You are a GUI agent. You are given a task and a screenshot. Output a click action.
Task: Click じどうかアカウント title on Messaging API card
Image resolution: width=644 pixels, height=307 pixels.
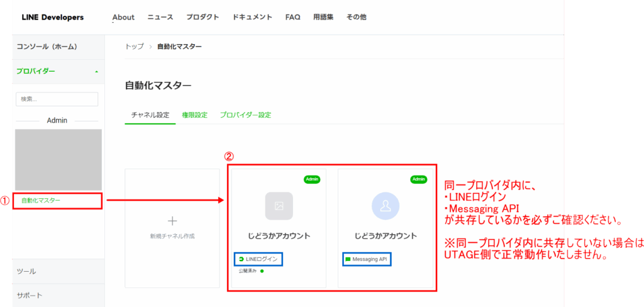(386, 237)
